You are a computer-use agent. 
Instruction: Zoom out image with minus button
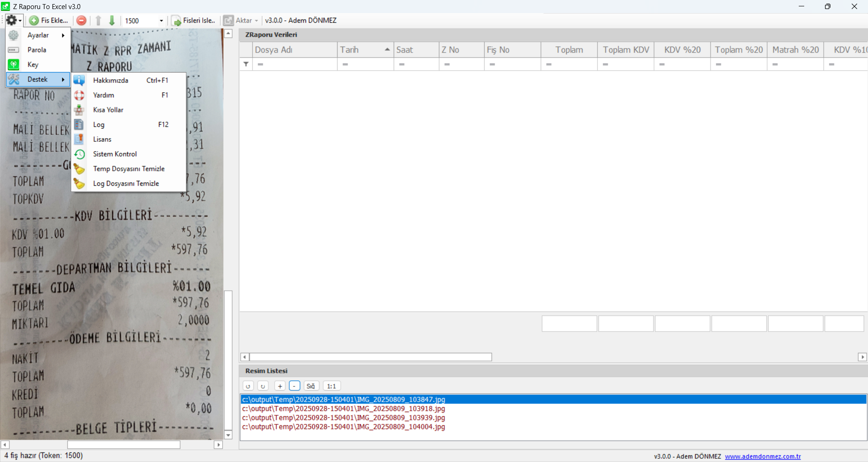[x=295, y=386]
